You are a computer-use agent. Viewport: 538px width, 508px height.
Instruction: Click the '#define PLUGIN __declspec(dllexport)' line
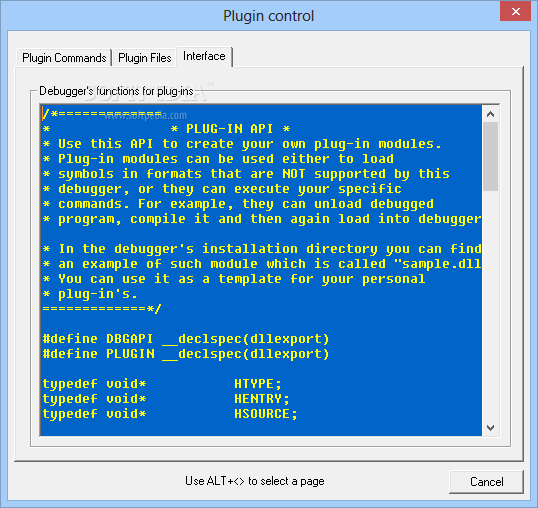pos(186,354)
